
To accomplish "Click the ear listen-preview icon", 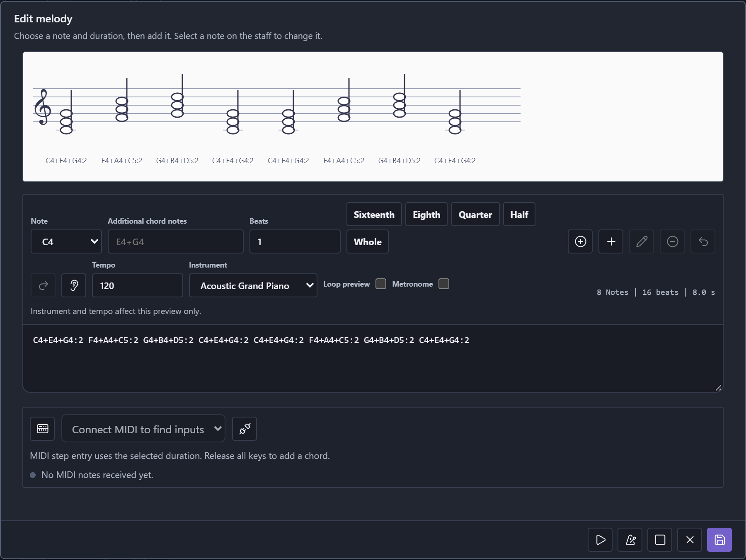I will tap(74, 285).
